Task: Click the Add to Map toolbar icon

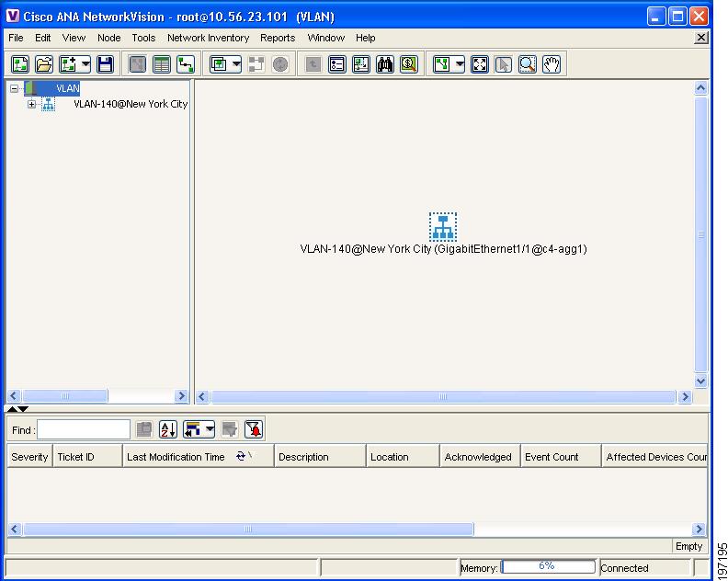Action: (68, 64)
